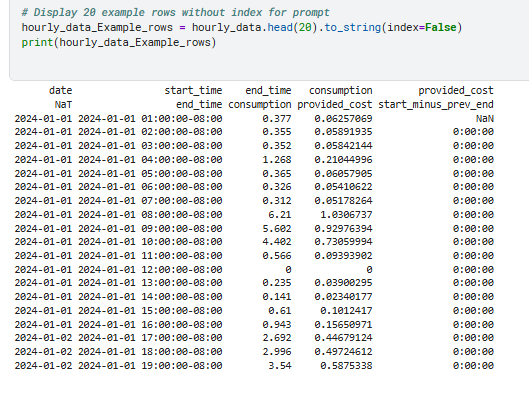The image size is (529, 394).
Task: Click consumption value 6.21
Action: [x=280, y=215]
